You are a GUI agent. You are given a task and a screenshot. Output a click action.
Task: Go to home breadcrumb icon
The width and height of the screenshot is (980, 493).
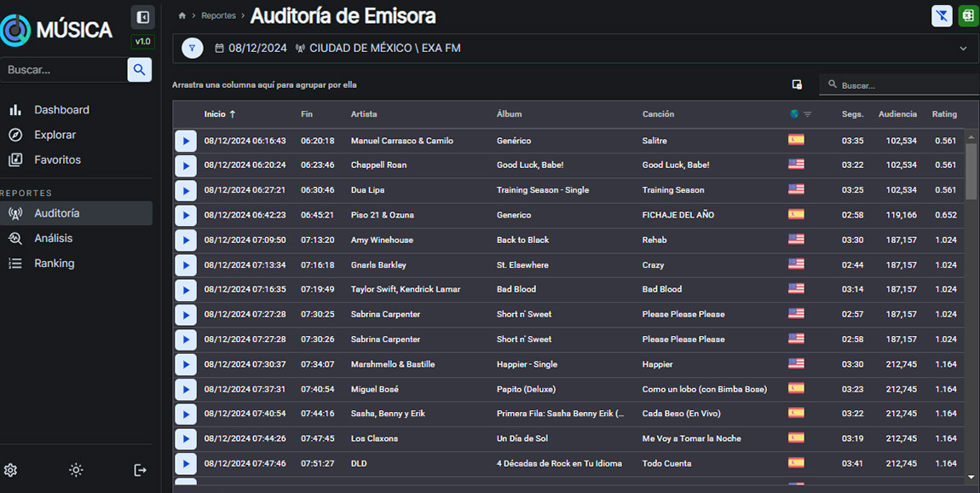182,15
